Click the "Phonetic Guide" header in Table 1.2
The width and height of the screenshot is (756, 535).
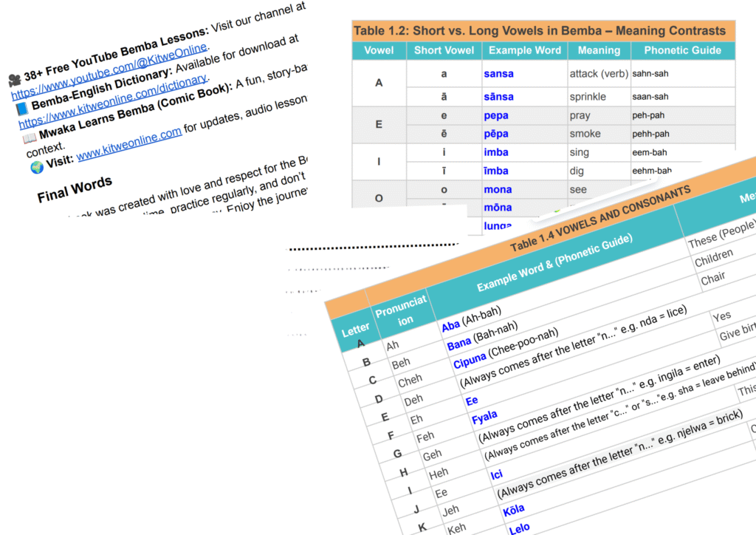(683, 50)
